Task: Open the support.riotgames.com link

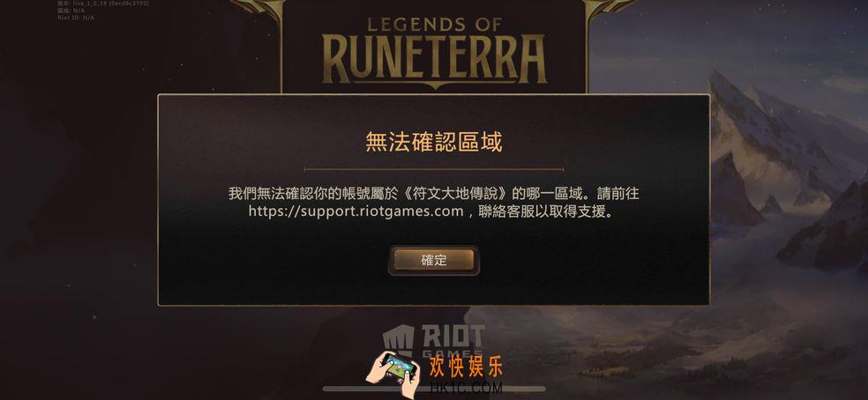Action: (356, 211)
